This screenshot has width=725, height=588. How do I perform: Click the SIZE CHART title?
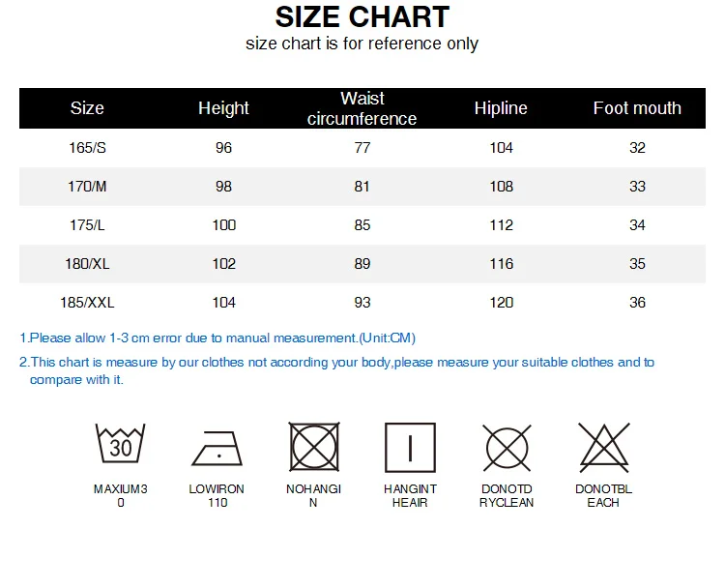tap(362, 17)
